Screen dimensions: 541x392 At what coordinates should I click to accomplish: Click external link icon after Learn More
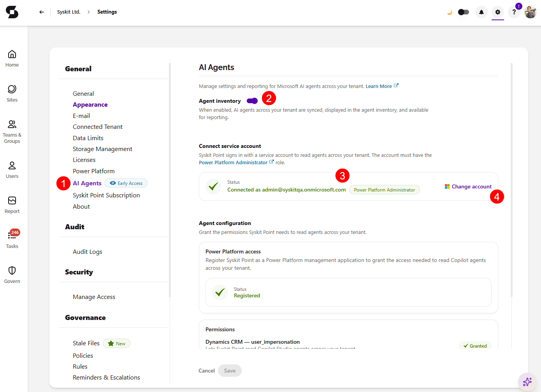(396, 86)
